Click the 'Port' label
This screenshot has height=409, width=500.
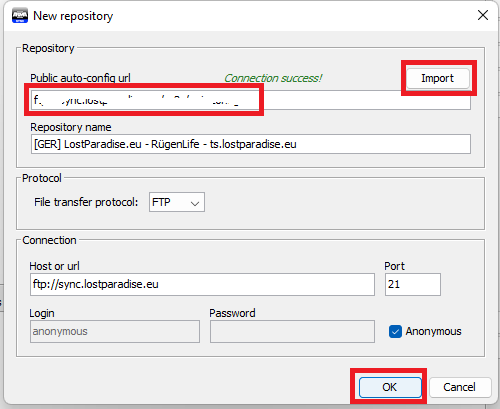[x=394, y=266]
